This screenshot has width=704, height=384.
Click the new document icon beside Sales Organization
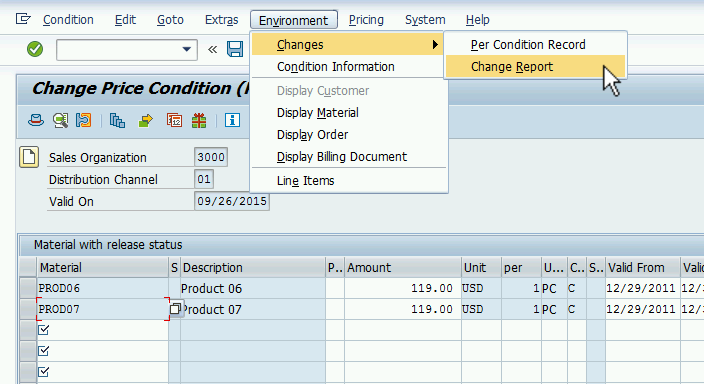[29, 157]
